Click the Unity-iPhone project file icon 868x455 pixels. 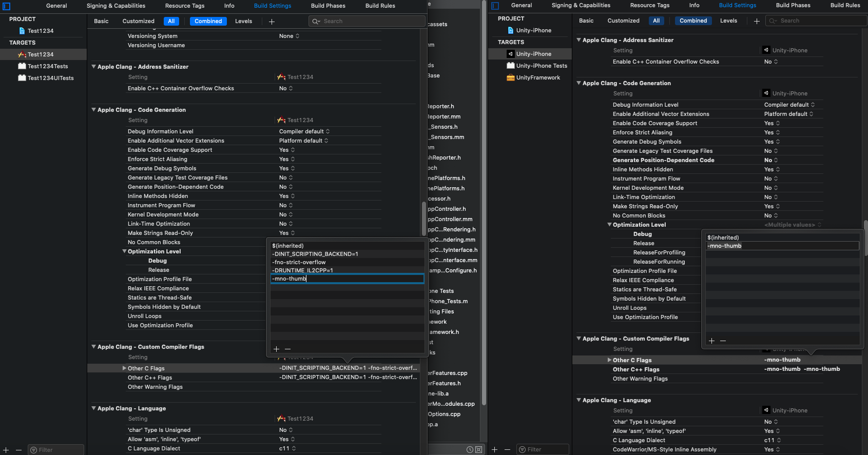(x=511, y=30)
